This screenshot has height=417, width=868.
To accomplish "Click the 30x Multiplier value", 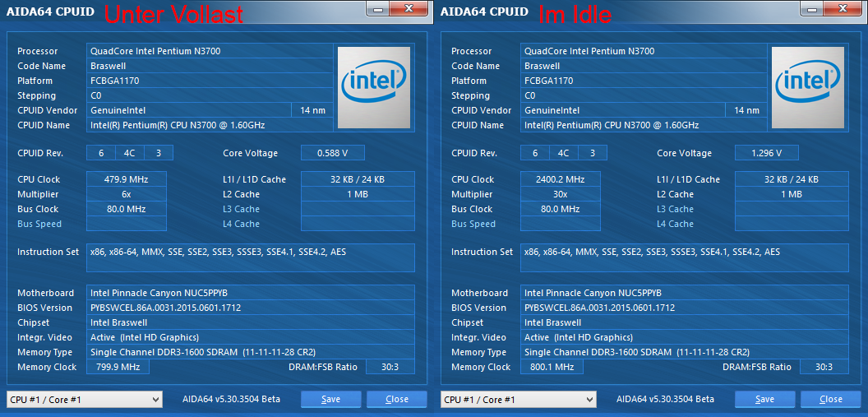I will point(561,194).
